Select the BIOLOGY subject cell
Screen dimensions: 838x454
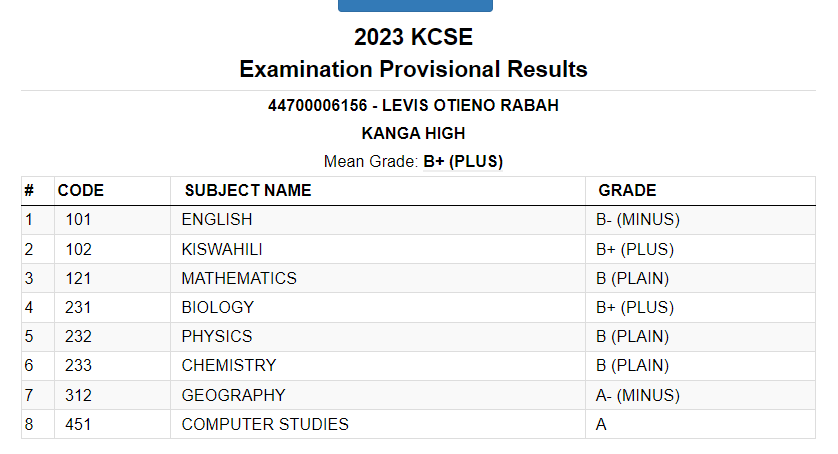pos(218,307)
